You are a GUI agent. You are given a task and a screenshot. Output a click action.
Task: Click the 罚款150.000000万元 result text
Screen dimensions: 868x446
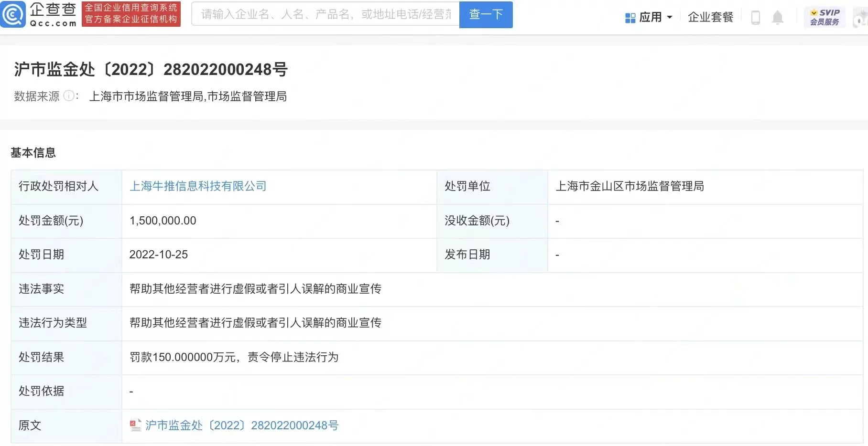coord(184,357)
